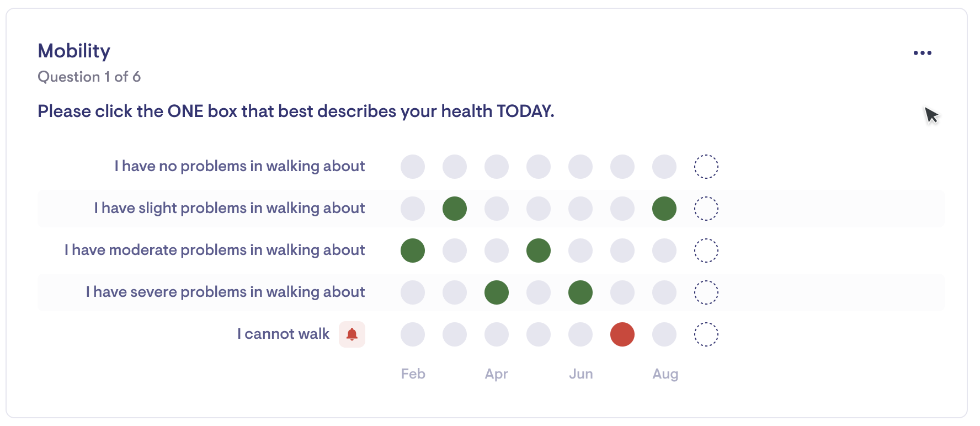Image resolution: width=980 pixels, height=426 pixels.
Task: Click 'I have severe problems in walking about'
Action: [225, 292]
